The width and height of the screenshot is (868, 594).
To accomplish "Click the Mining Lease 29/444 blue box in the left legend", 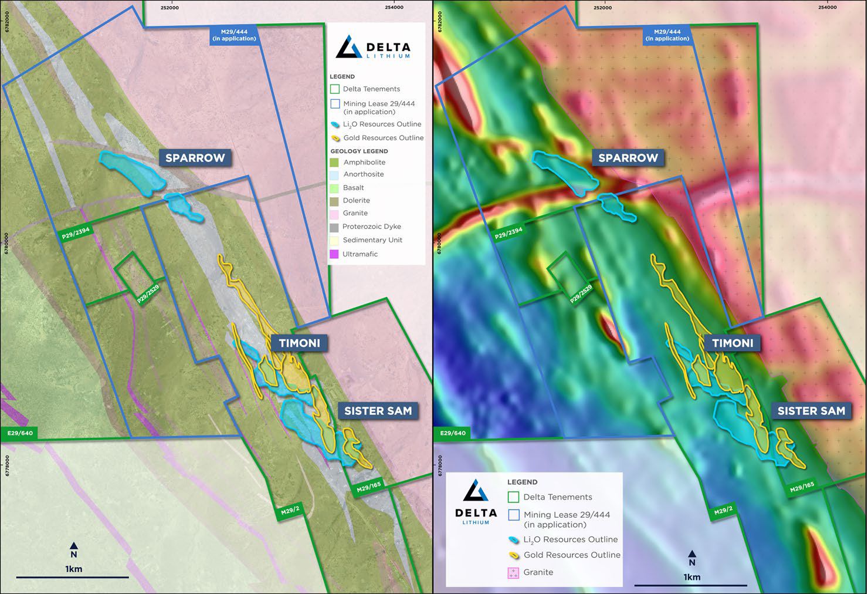I will tap(335, 104).
